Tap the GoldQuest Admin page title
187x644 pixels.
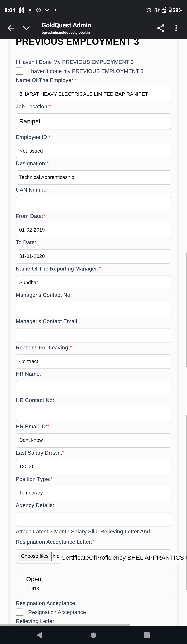tap(66, 25)
